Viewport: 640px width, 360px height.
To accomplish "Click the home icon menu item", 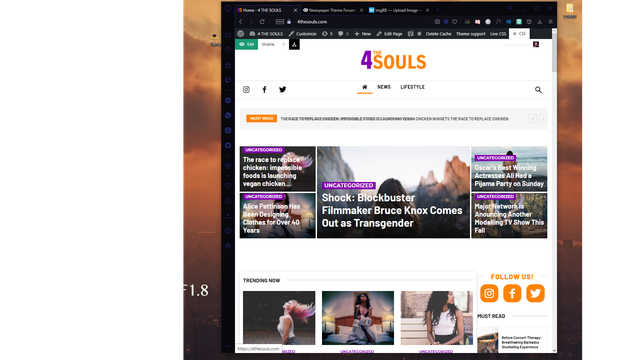I will tap(364, 87).
